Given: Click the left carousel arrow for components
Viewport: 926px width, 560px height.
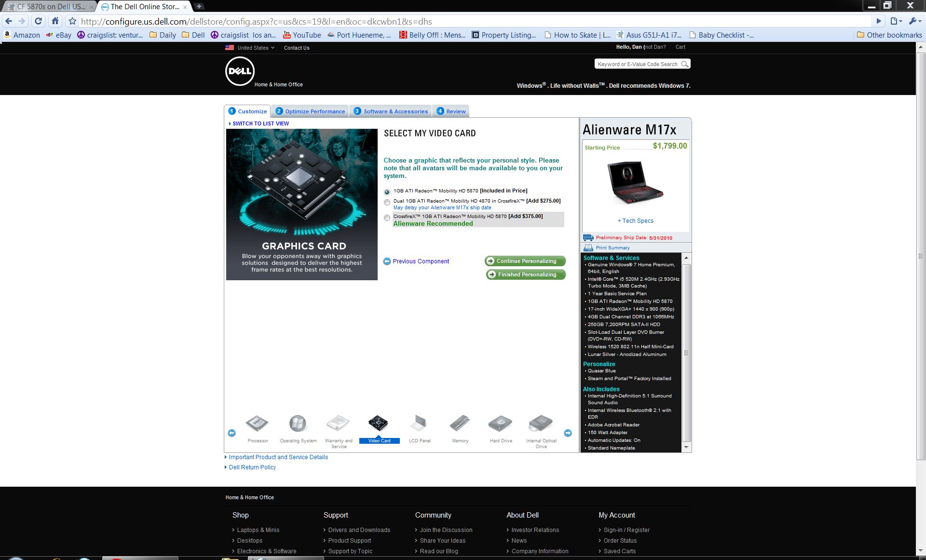Looking at the screenshot, I should (x=231, y=433).
